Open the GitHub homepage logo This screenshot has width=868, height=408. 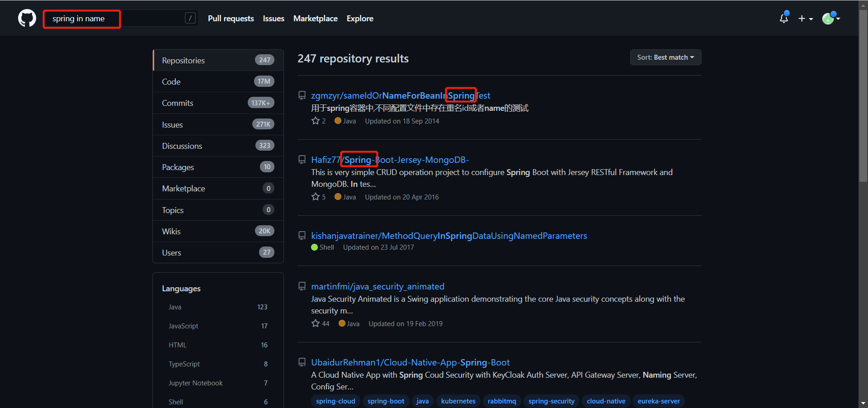click(x=27, y=19)
